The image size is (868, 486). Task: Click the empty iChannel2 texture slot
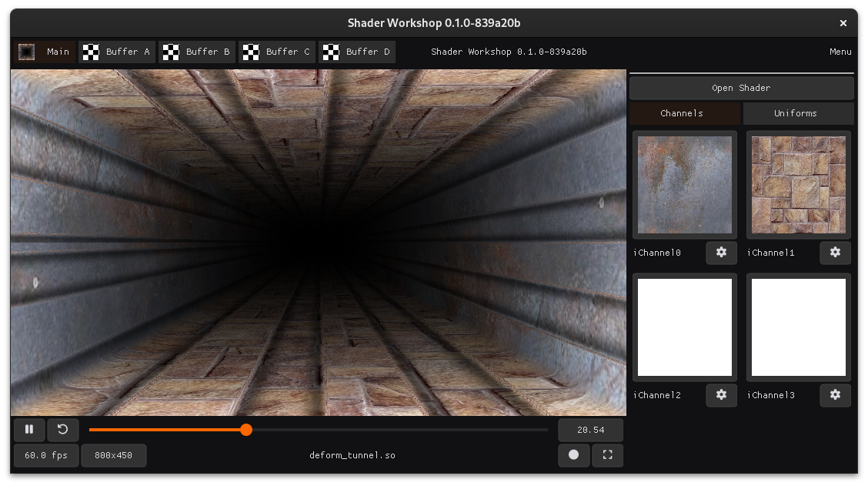click(x=685, y=327)
